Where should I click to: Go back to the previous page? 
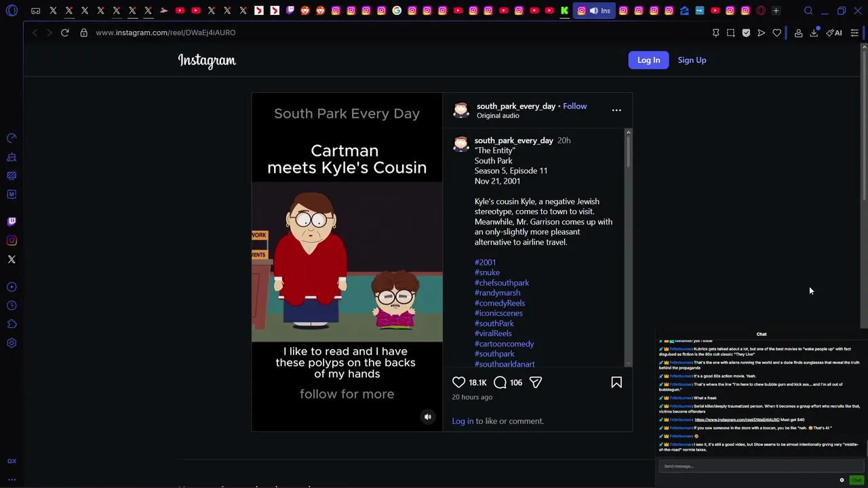[35, 33]
